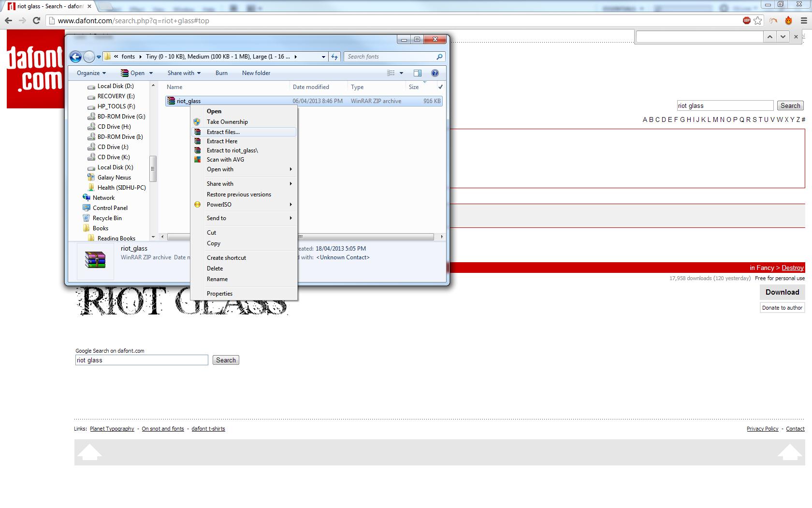812x508 pixels.
Task: Click New folder button
Action: tap(256, 73)
